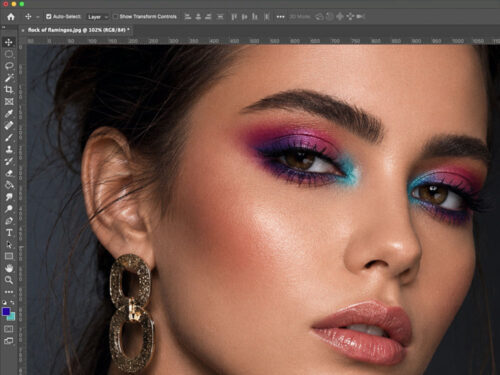Image resolution: width=500 pixels, height=375 pixels.
Task: Click the gold earring in the image
Action: (x=132, y=313)
